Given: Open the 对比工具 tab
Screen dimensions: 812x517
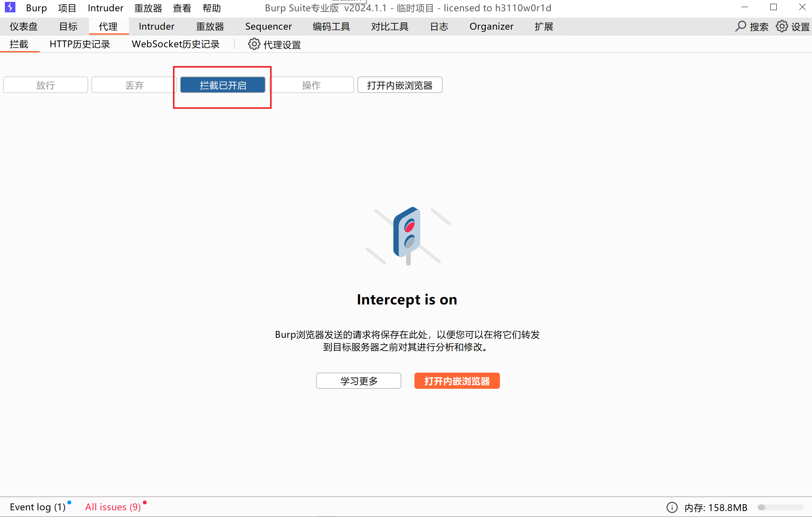Looking at the screenshot, I should (390, 26).
